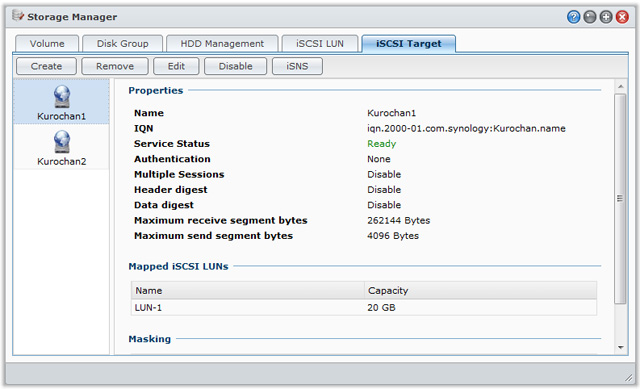
Task: Open the Disk Group tab
Action: [122, 44]
